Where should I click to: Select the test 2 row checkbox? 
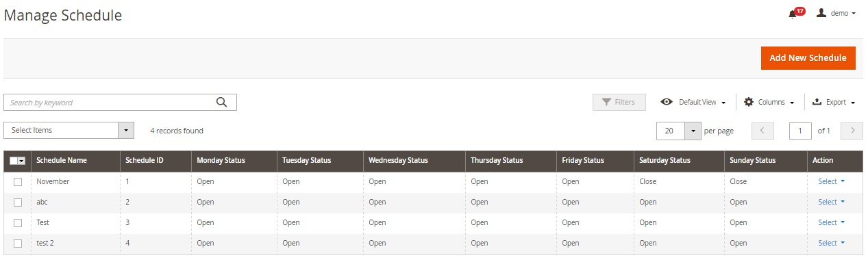coord(18,244)
